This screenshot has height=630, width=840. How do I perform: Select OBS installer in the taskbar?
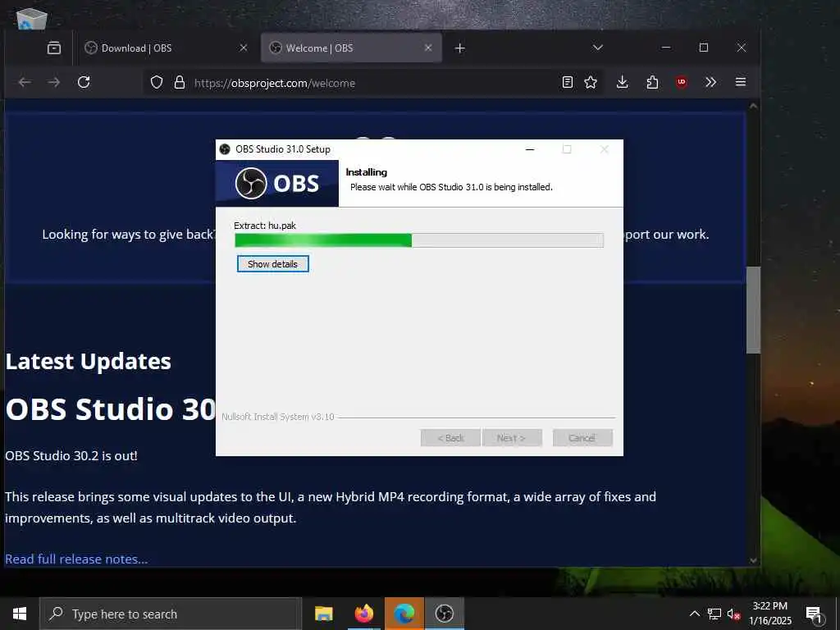tap(444, 614)
